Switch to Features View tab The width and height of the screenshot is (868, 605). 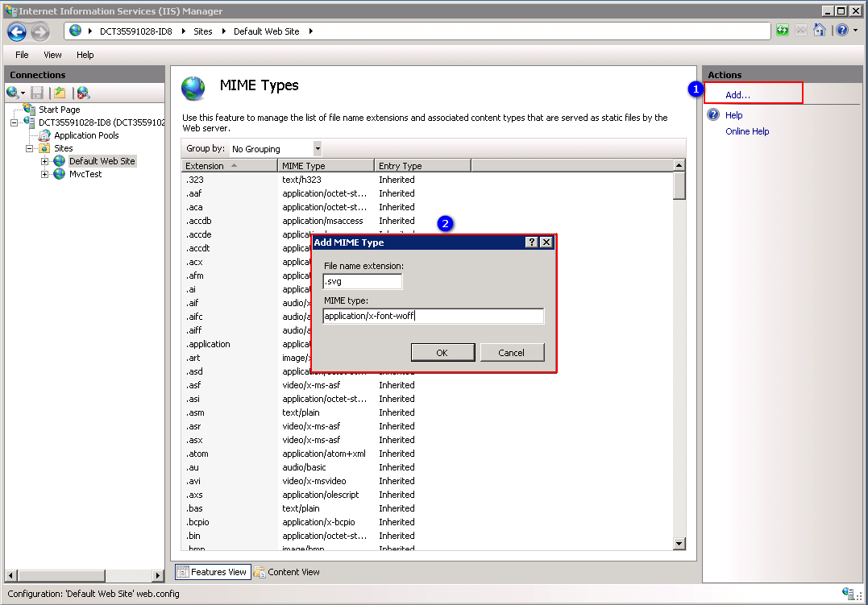[213, 572]
